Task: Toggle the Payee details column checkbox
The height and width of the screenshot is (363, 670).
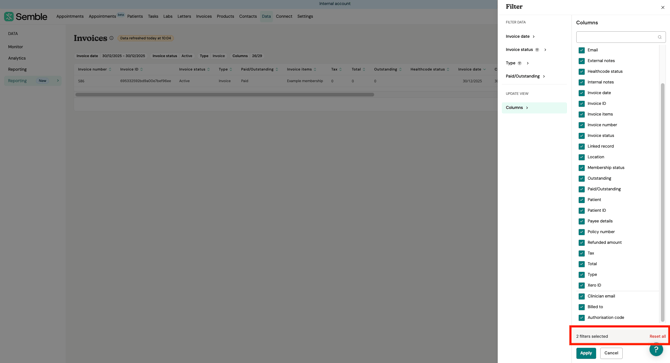Action: (x=582, y=221)
